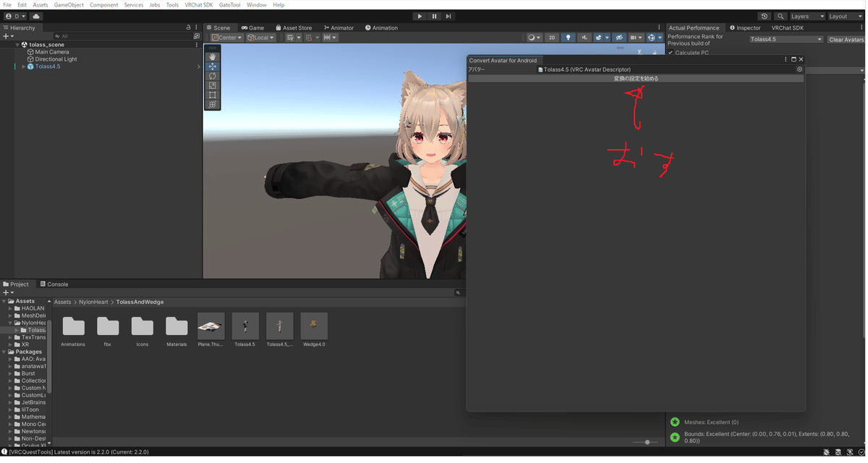Open Scene view tab options menu
This screenshot has height=463, width=868.
coord(660,27)
